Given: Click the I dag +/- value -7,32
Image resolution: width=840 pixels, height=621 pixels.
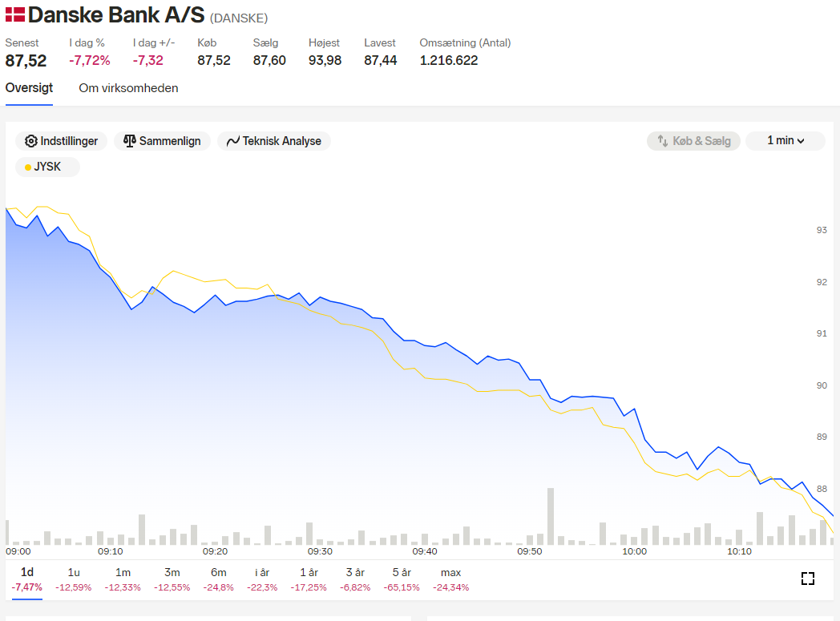Looking at the screenshot, I should point(147,60).
